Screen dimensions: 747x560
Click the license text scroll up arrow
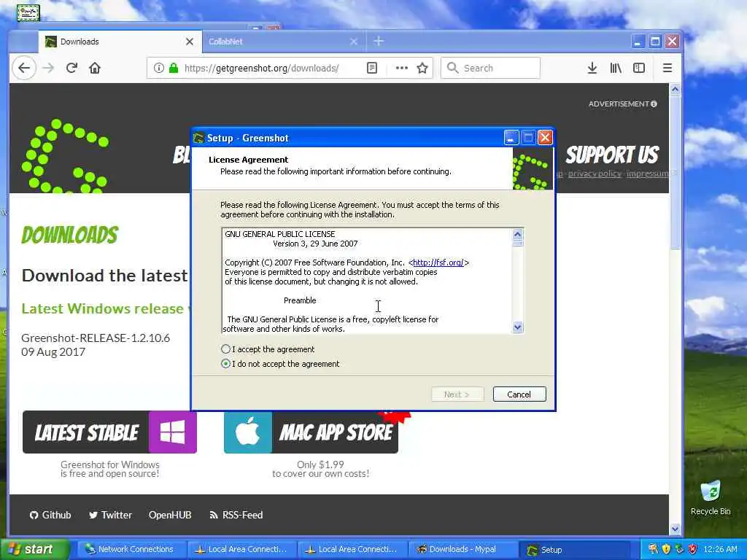(517, 234)
